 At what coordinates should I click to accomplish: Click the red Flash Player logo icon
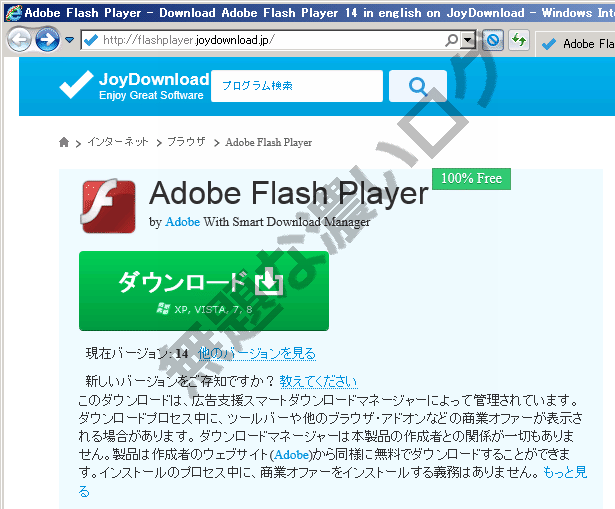108,206
